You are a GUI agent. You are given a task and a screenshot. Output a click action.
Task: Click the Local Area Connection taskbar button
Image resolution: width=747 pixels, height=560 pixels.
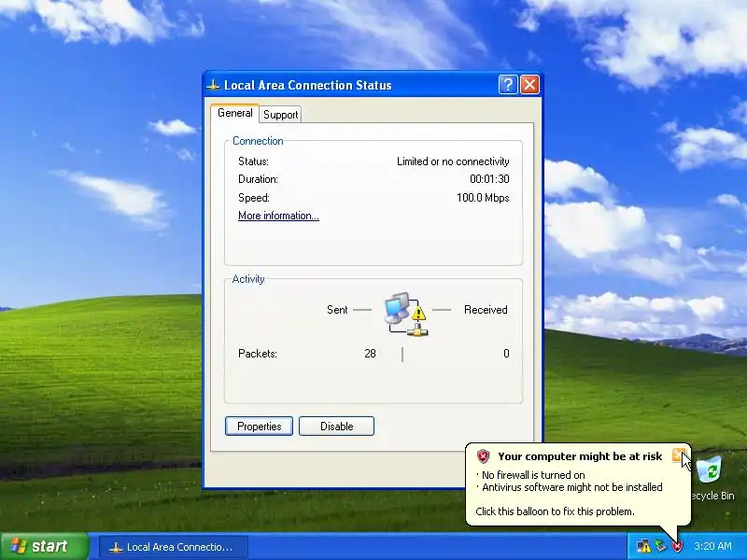tap(174, 547)
